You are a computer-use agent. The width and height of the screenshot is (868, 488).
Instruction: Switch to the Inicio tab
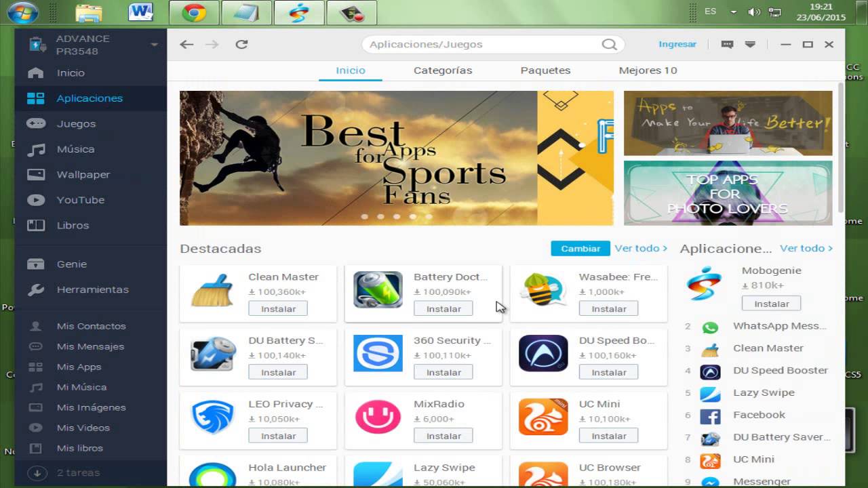(x=351, y=70)
